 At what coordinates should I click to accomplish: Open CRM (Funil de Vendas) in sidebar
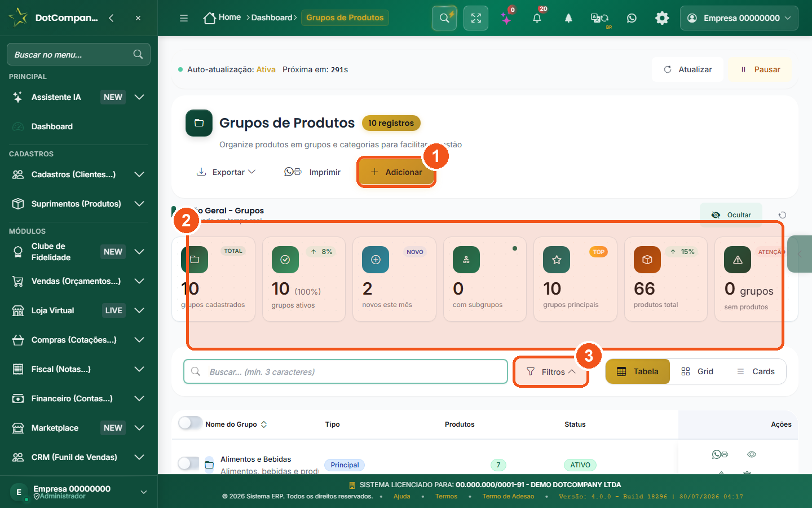78,457
